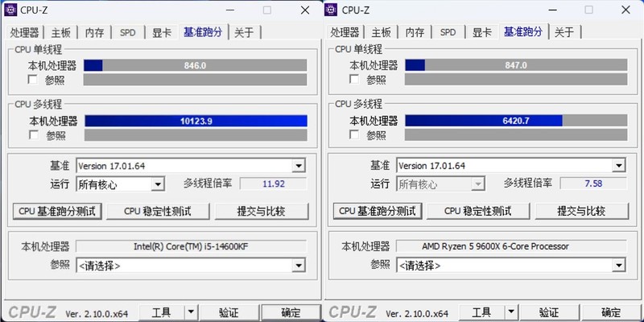Viewport: 644px width, 322px height.
Task: Expand 基准 version dropdown in left window
Action: click(x=298, y=166)
